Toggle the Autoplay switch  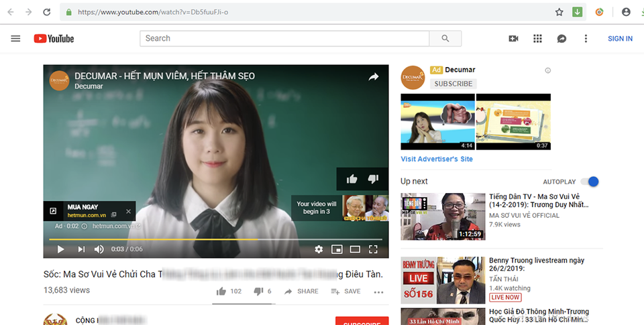pyautogui.click(x=590, y=182)
